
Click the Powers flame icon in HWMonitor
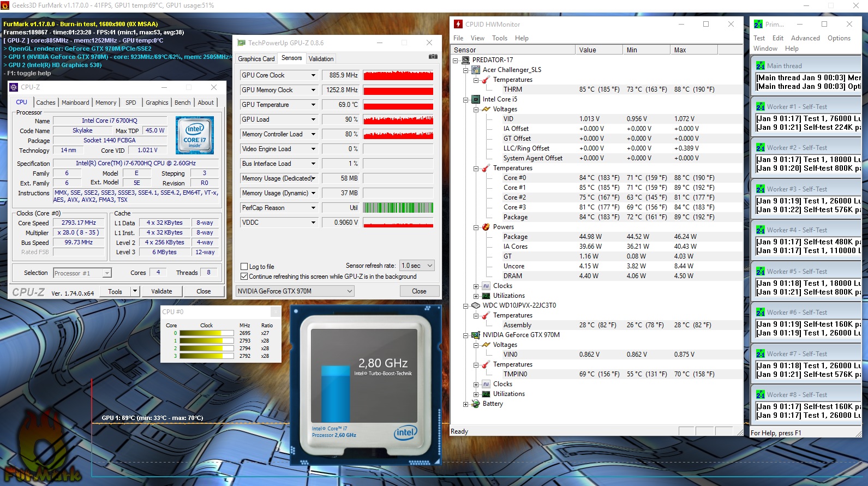486,227
